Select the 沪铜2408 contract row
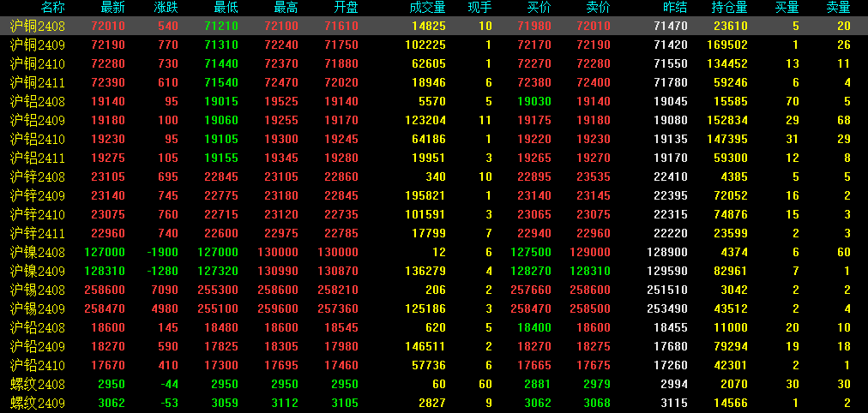This screenshot has width=868, height=413. (434, 26)
